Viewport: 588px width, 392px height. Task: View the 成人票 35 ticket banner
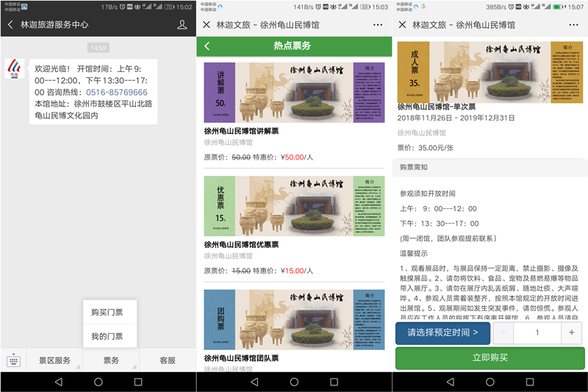(x=490, y=72)
